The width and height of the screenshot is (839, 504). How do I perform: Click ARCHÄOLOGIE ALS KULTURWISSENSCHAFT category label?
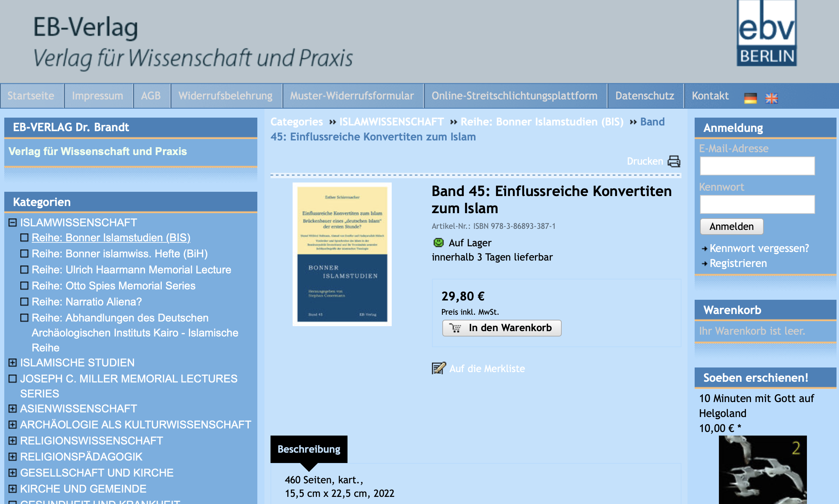coord(136,425)
